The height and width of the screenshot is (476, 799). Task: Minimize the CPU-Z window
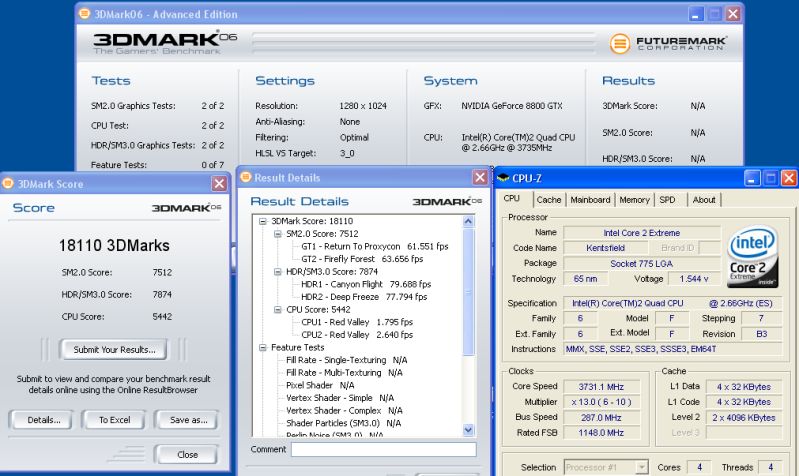tap(752, 178)
